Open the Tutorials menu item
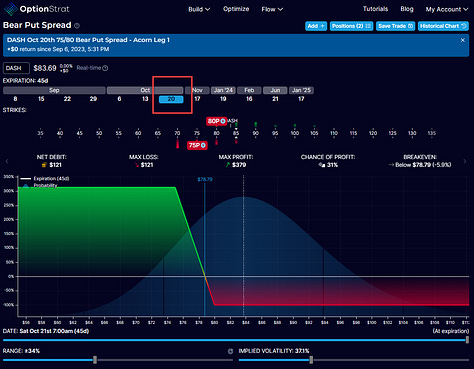The height and width of the screenshot is (369, 474). click(x=375, y=9)
